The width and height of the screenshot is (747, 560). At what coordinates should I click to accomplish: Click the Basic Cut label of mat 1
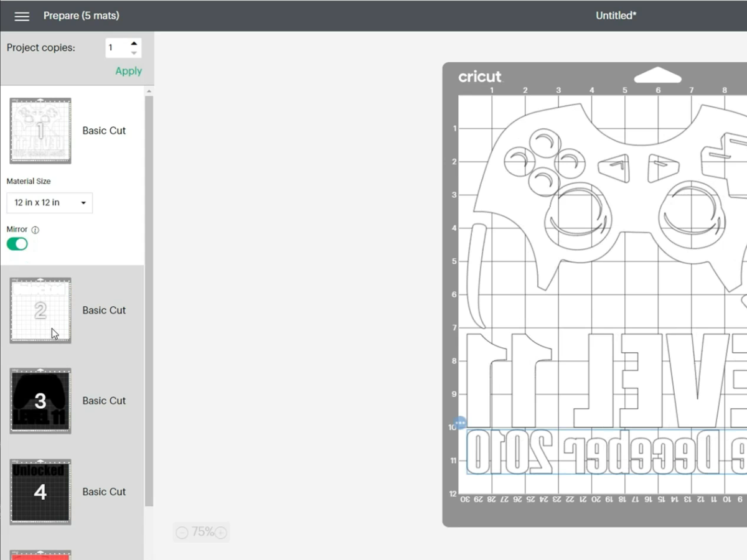[x=104, y=131]
